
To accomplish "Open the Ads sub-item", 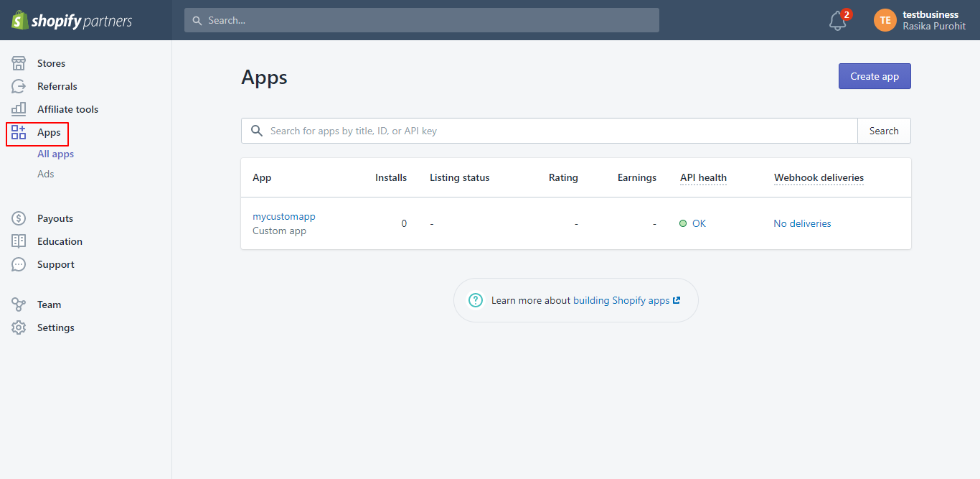I will [46, 174].
